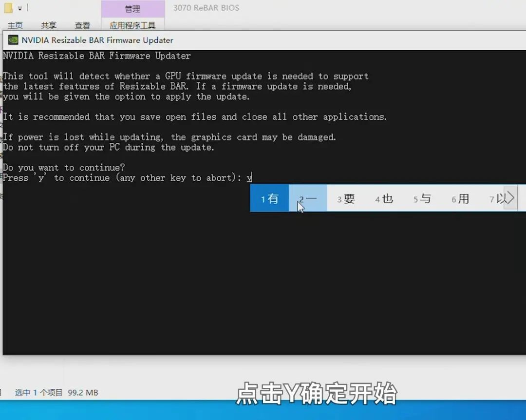Pick IME candidate 2 一

(x=308, y=198)
